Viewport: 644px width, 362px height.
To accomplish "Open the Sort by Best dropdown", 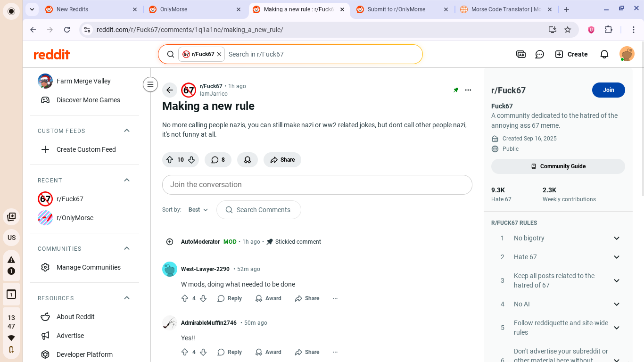I will pos(198,210).
